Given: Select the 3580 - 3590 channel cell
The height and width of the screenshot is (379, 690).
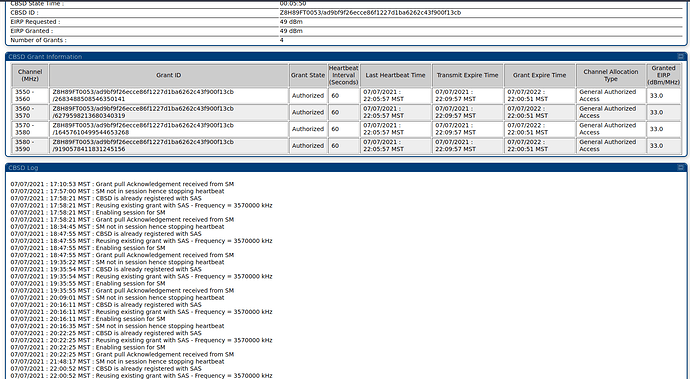Looking at the screenshot, I should (x=30, y=146).
